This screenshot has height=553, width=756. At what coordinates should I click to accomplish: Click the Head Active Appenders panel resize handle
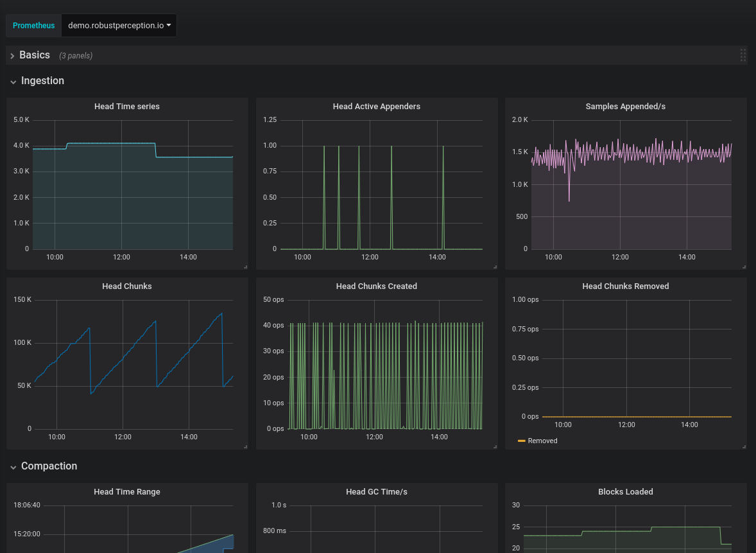pos(495,267)
